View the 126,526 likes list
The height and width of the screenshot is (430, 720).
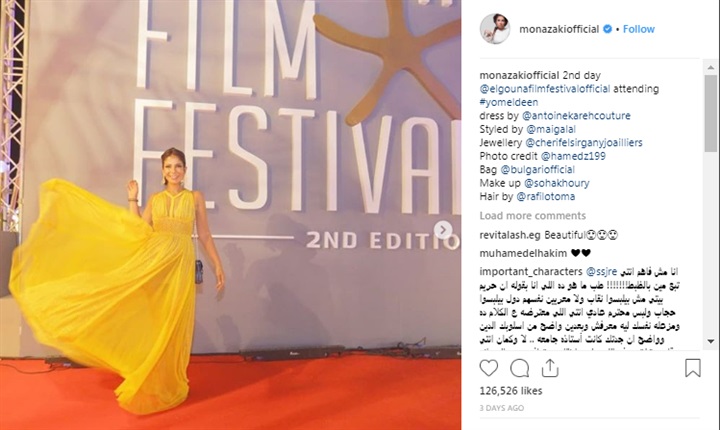click(511, 391)
